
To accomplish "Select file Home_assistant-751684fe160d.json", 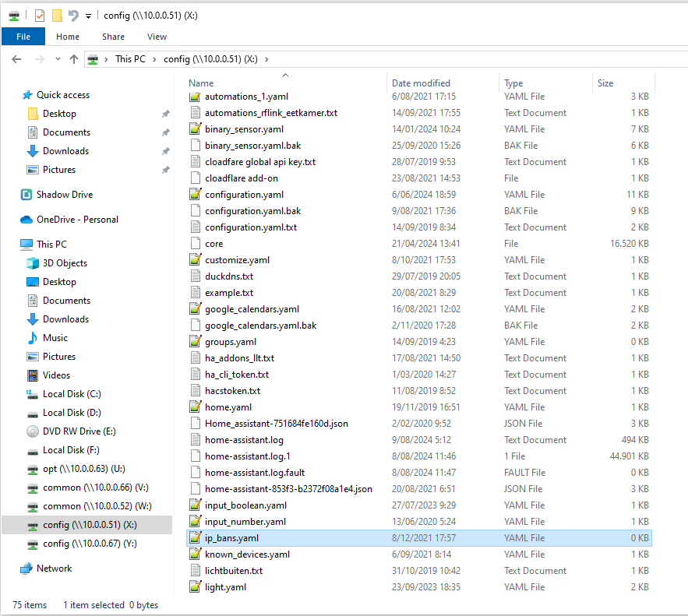I will (x=277, y=424).
